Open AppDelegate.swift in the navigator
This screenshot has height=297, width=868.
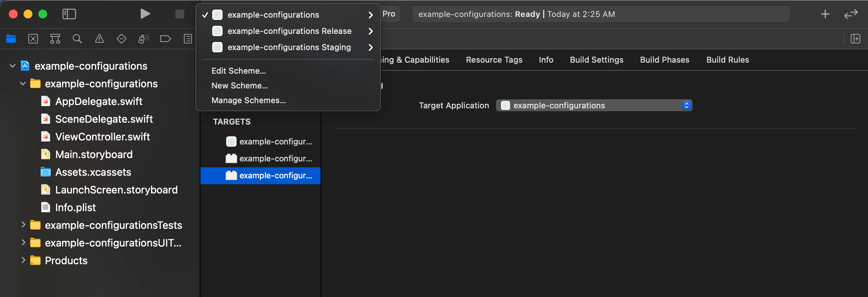pos(99,101)
